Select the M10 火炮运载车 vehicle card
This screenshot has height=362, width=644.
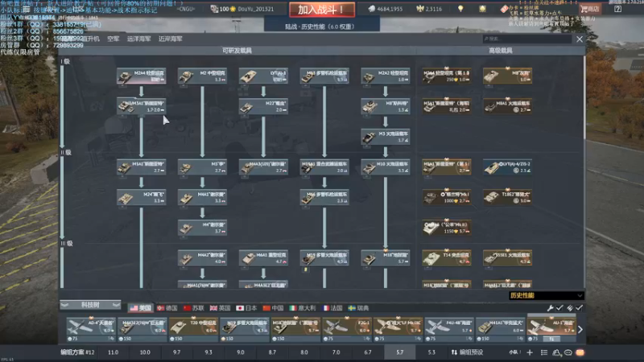386,167
